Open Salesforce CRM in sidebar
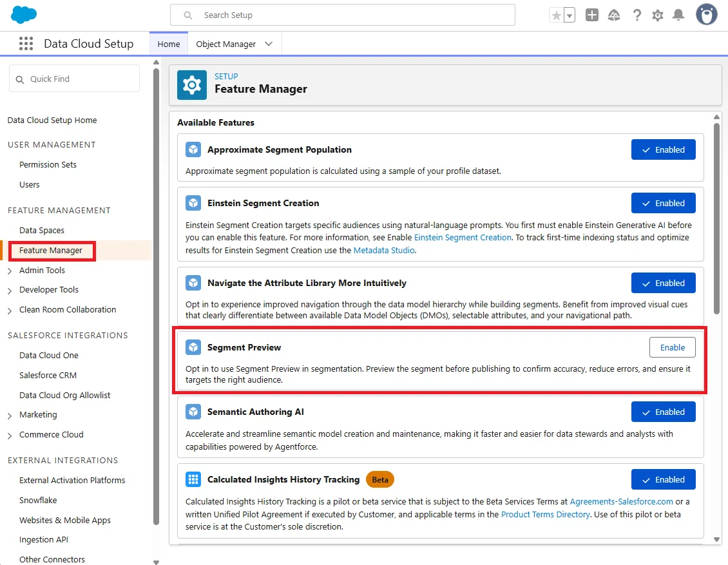 (48, 375)
